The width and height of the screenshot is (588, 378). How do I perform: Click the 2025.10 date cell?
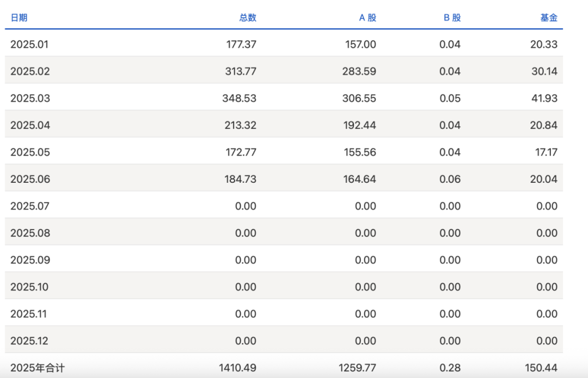tap(30, 287)
